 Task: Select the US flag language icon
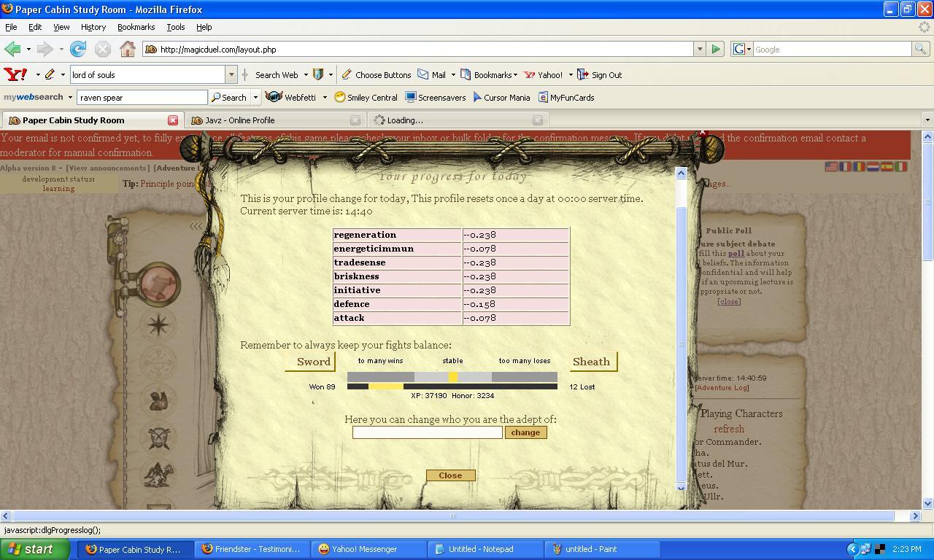(831, 166)
